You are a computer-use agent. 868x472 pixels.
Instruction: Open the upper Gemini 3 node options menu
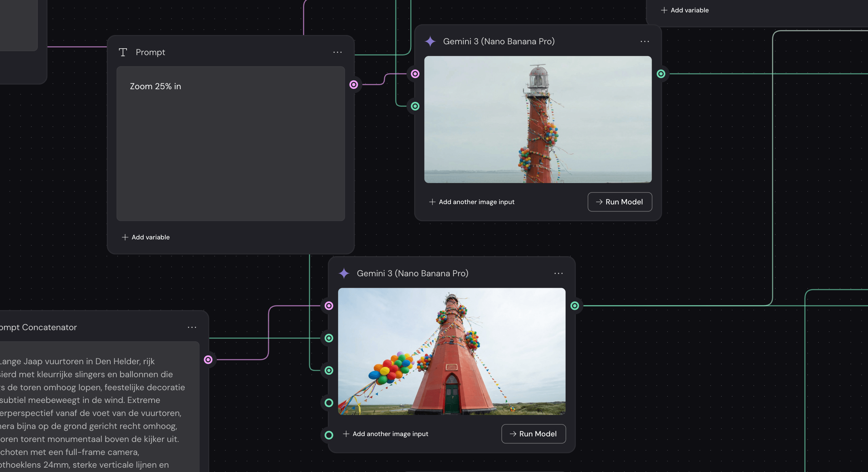pos(644,42)
